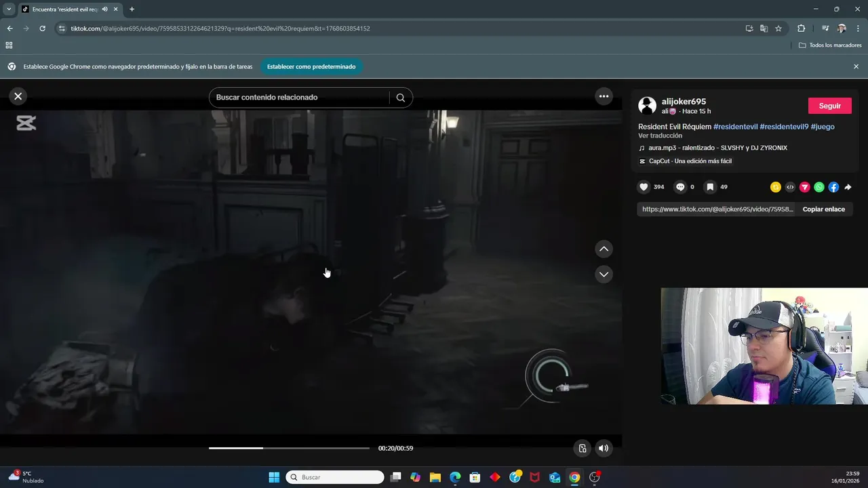Viewport: 868px width, 488px height.
Task: Open Microsoft Edge from the taskbar
Action: (x=455, y=477)
